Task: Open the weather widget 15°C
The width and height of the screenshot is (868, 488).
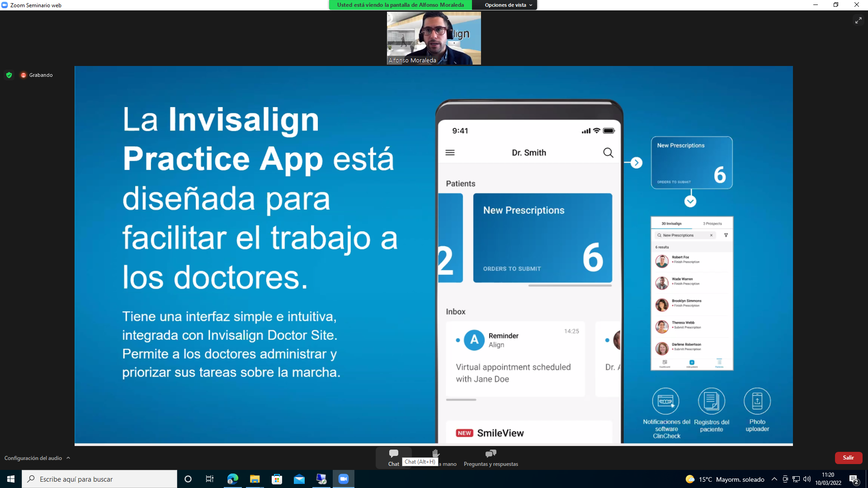Action: click(725, 479)
